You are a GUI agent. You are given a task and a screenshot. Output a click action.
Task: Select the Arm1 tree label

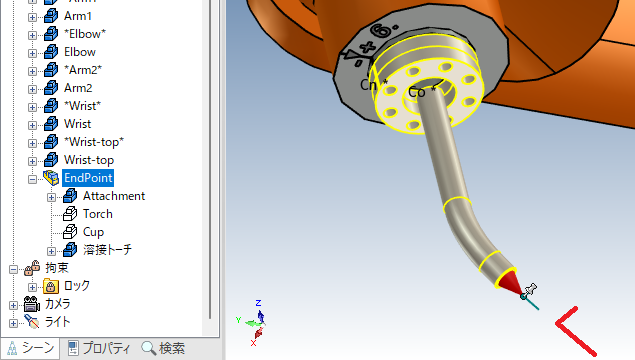click(78, 16)
